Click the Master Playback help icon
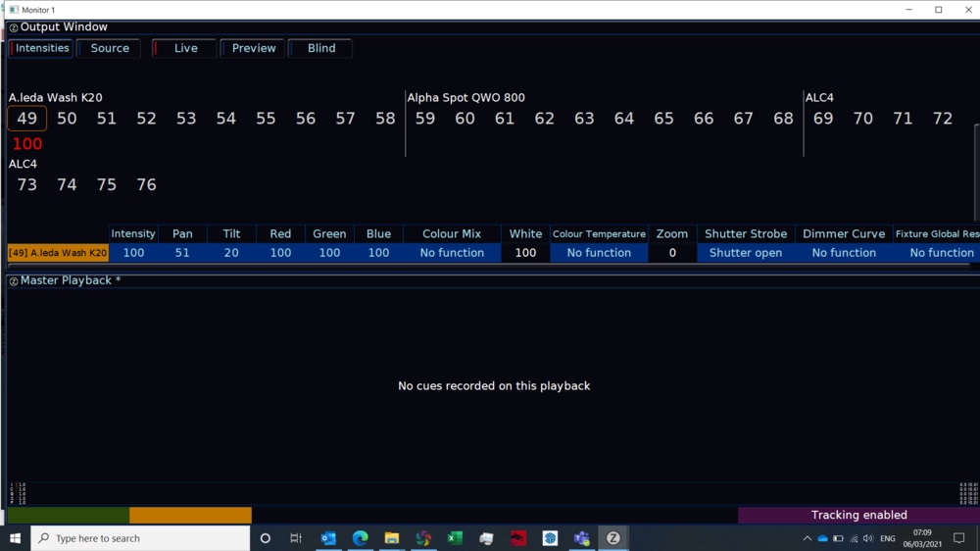The image size is (980, 551). click(x=13, y=281)
